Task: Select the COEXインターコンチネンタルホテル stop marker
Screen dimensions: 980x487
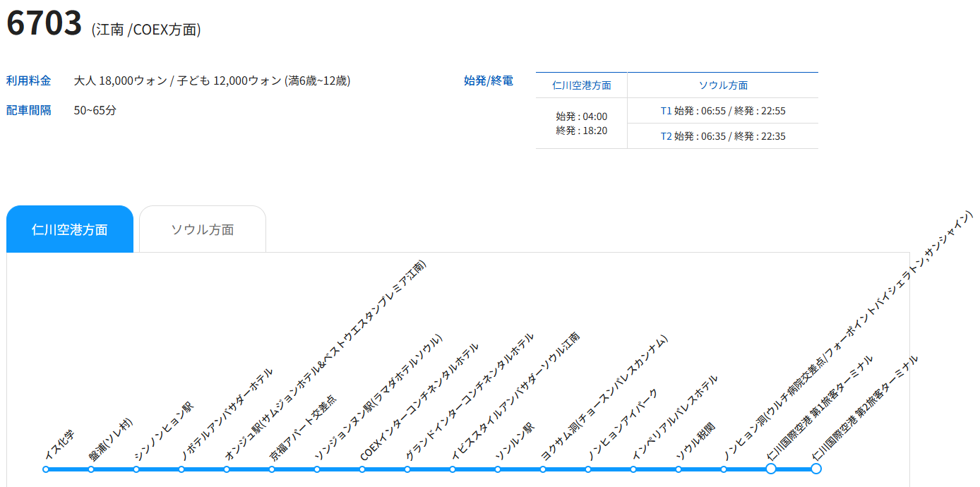Action: pos(362,469)
